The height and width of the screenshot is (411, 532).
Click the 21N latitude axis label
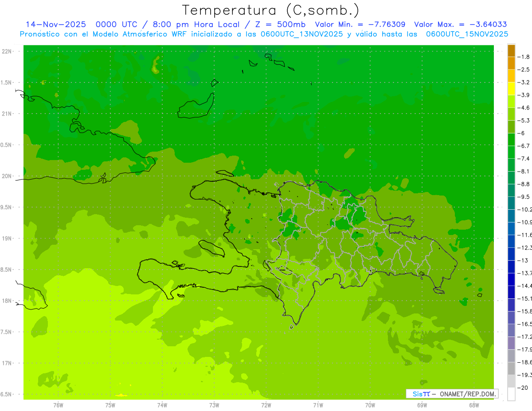click(x=7, y=114)
